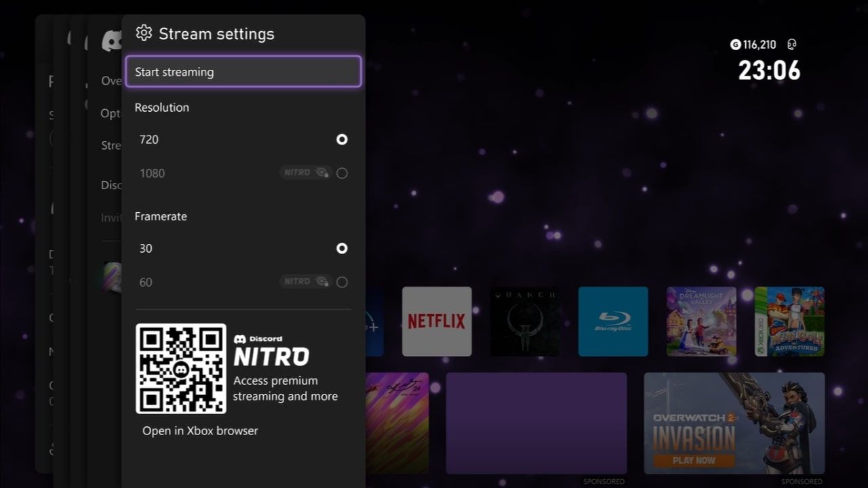The width and height of the screenshot is (868, 488).
Task: Select the empty purple home tile
Action: click(536, 423)
